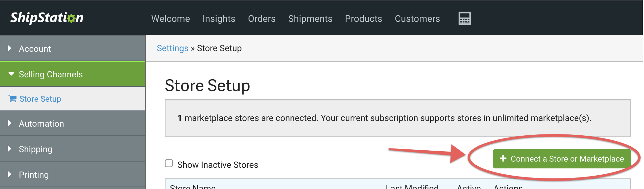
Task: Click the plus icon on Connect button
Action: [x=503, y=158]
